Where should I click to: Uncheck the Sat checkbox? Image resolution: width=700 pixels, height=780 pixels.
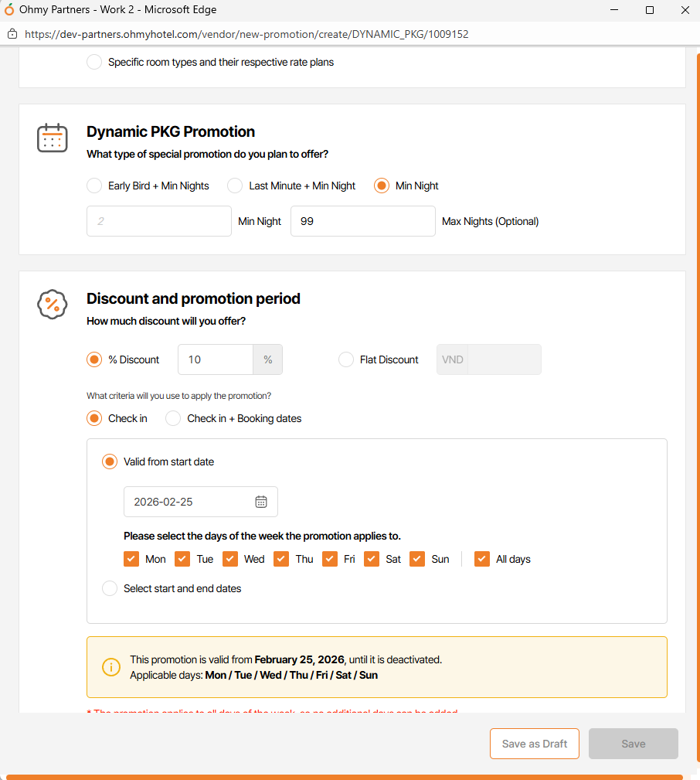click(x=372, y=559)
